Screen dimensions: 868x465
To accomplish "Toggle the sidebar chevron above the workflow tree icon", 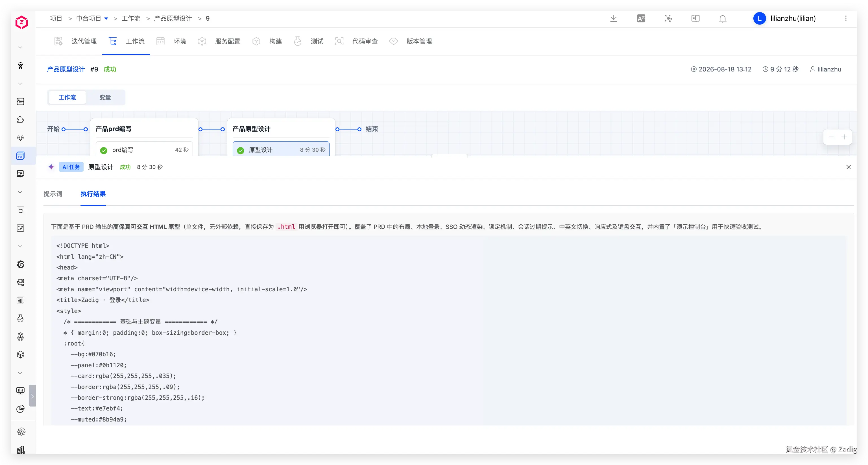I will [20, 192].
